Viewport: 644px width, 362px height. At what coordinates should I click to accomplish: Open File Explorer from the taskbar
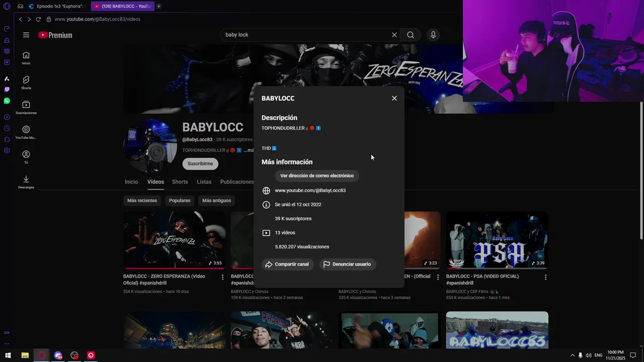point(25,355)
